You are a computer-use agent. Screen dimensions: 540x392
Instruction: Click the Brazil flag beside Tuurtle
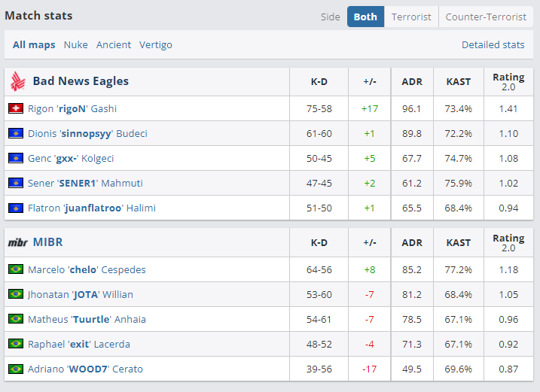[x=16, y=319]
